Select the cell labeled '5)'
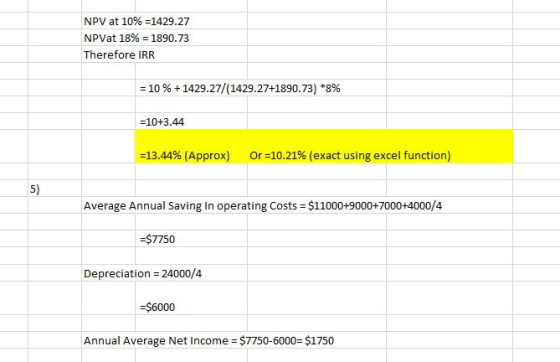 [x=35, y=189]
